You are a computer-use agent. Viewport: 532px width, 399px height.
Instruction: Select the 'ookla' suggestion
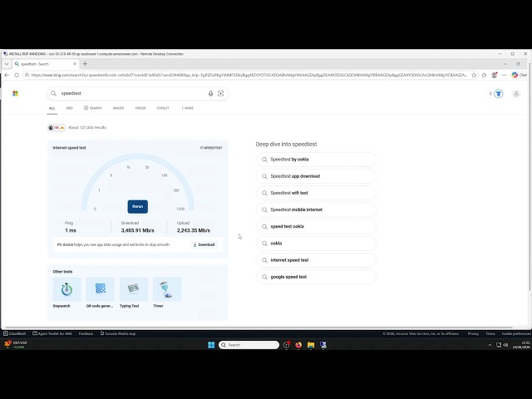[x=316, y=244]
